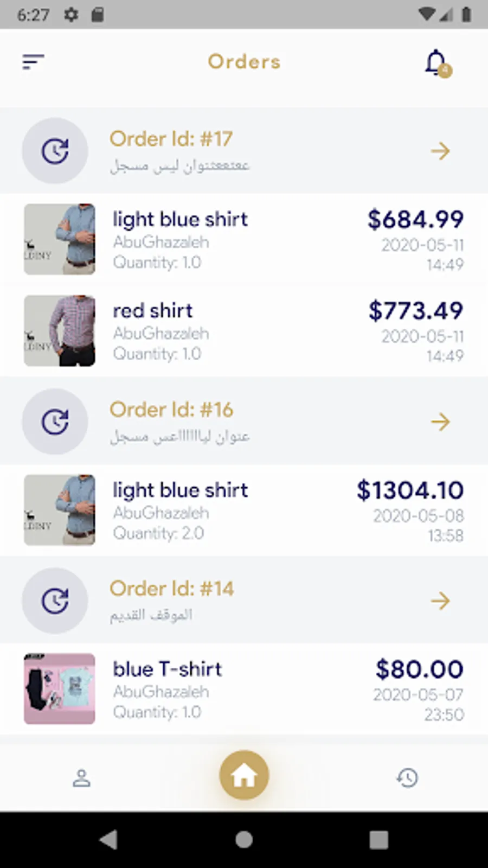Open the light blue shirt item priced $1304.10
Viewport: 488px width, 868px height.
pos(180,490)
